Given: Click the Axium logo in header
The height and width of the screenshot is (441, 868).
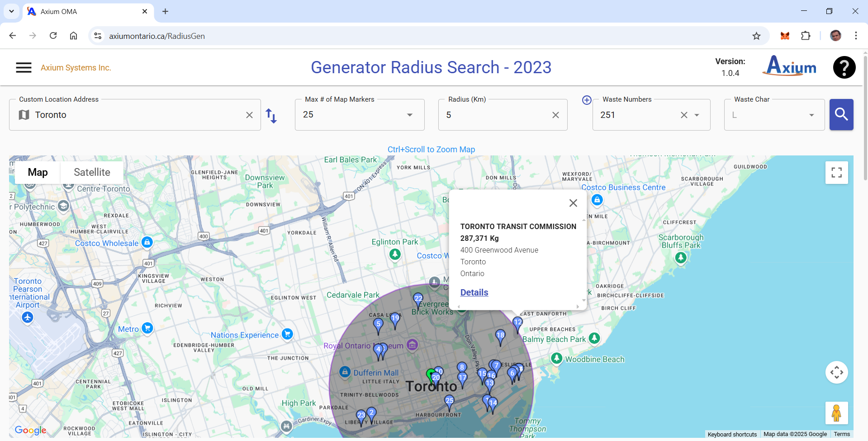Looking at the screenshot, I should [790, 66].
